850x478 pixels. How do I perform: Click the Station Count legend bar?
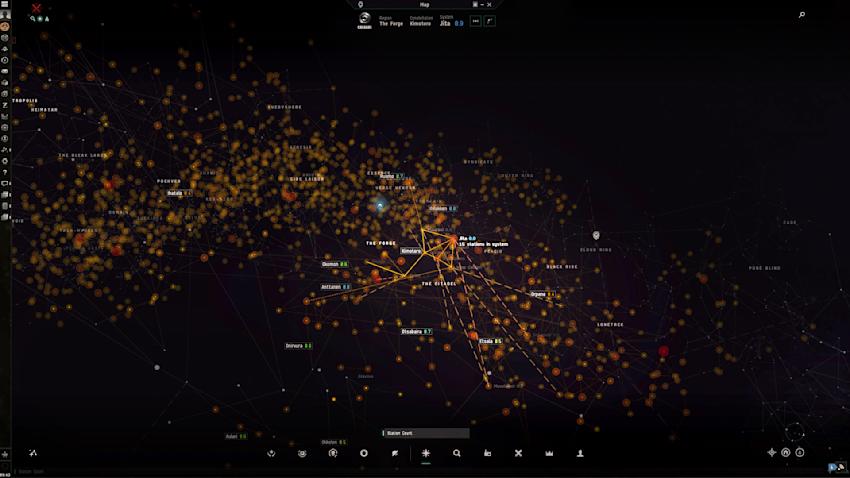click(426, 433)
